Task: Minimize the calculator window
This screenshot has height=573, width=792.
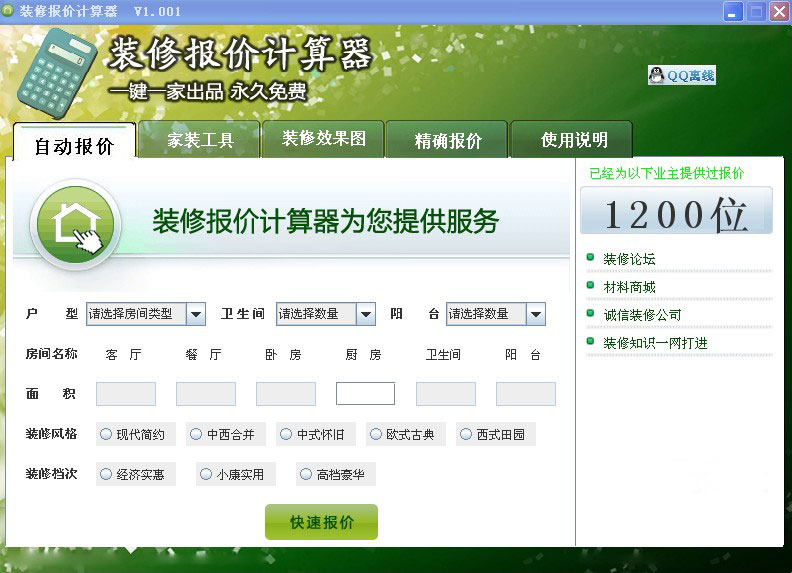Action: click(733, 12)
